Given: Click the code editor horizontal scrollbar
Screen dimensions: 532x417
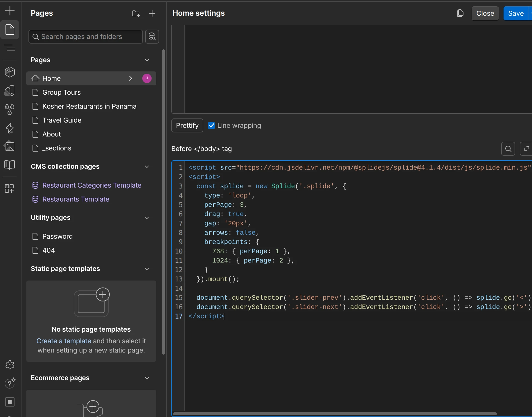Looking at the screenshot, I should click(335, 414).
